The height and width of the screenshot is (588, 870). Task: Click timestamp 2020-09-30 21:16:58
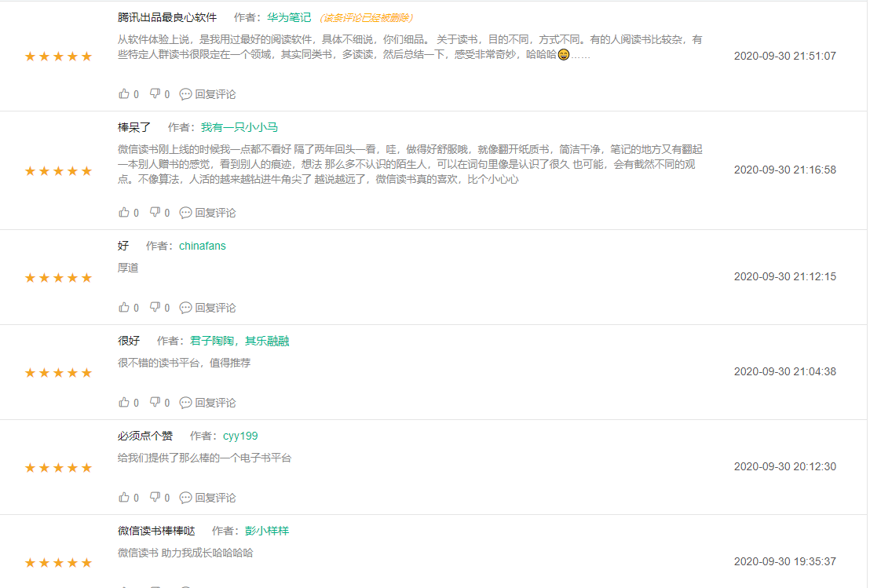tap(784, 170)
